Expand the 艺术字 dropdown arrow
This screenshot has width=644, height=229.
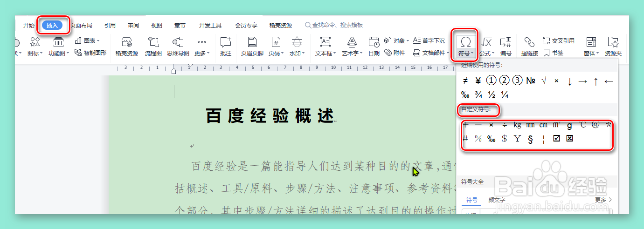361,54
